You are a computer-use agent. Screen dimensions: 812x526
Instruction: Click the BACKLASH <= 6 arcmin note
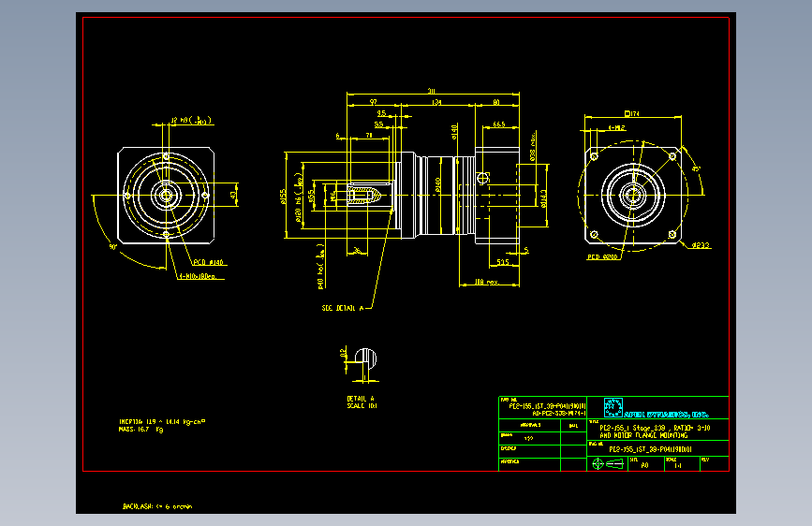[x=157, y=506]
